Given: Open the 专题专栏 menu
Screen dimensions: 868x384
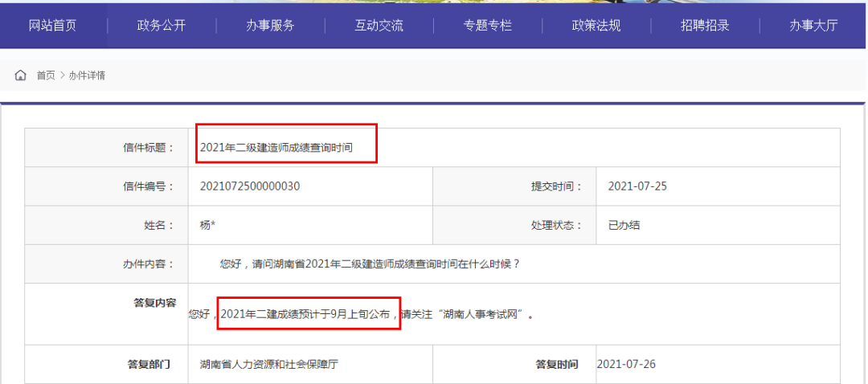Looking at the screenshot, I should (487, 25).
